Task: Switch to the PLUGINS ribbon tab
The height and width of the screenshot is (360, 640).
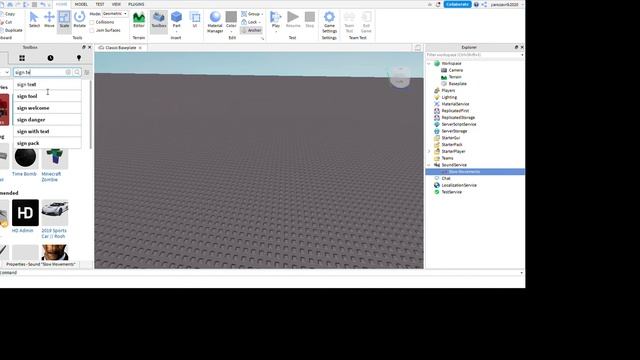Action: [136, 4]
